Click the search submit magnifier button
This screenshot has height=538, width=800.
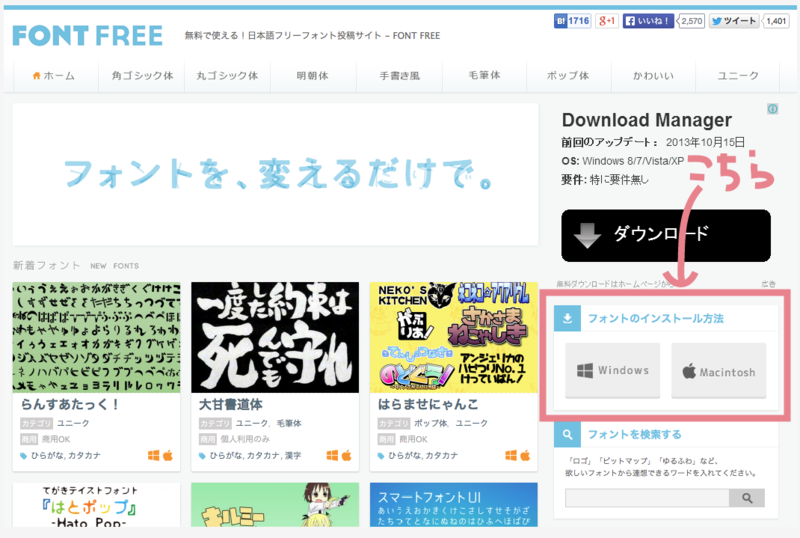(747, 498)
